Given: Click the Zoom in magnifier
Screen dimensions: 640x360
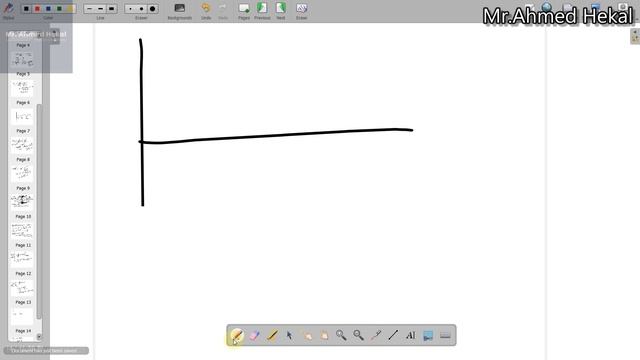Looking at the screenshot, I should pyautogui.click(x=341, y=336).
